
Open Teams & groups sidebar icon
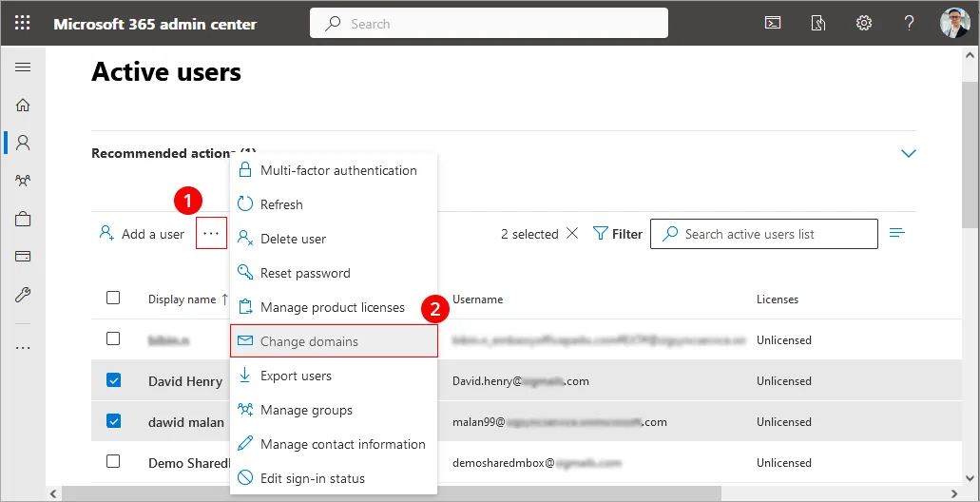[x=23, y=181]
